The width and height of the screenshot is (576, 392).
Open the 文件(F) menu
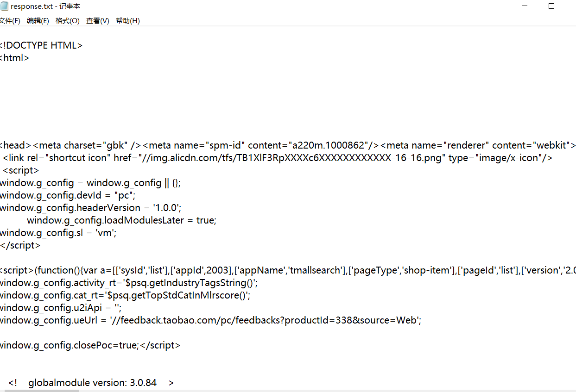click(x=10, y=21)
